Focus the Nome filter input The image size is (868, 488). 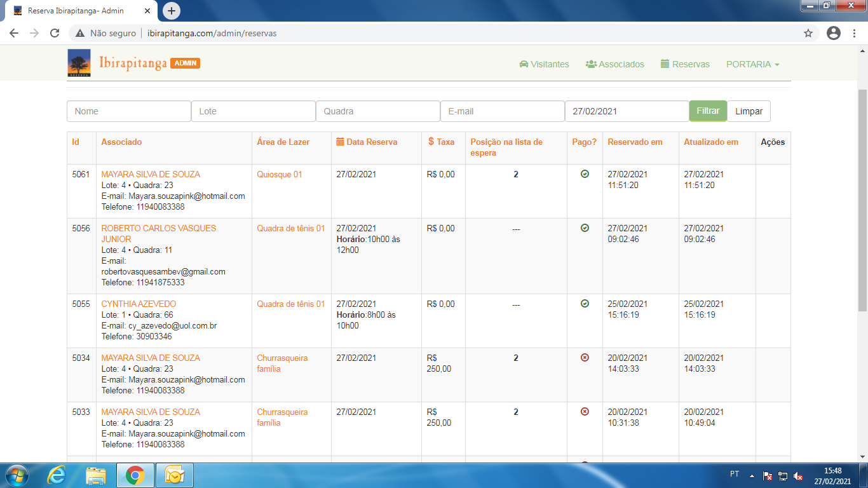(129, 111)
